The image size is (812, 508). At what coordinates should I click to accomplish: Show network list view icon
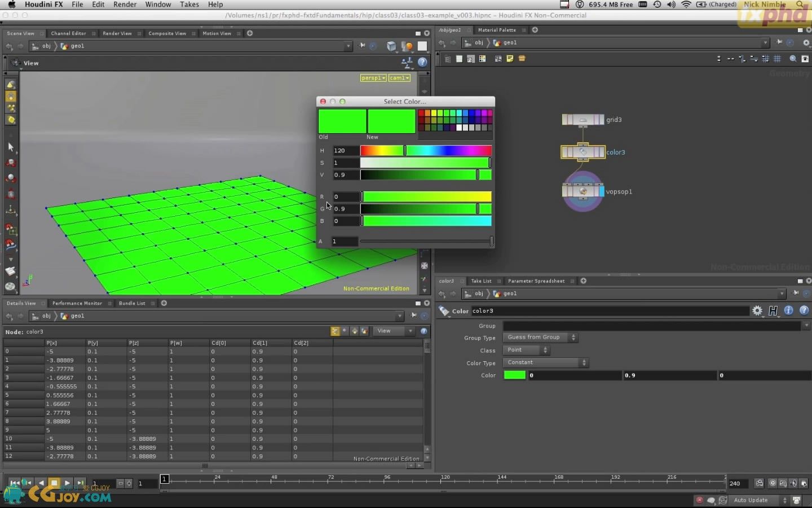coord(459,59)
